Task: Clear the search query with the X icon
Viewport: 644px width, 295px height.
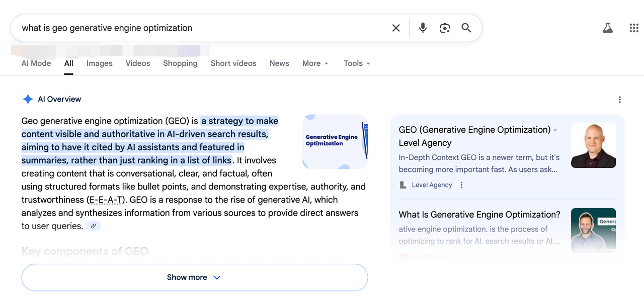Action: click(395, 28)
